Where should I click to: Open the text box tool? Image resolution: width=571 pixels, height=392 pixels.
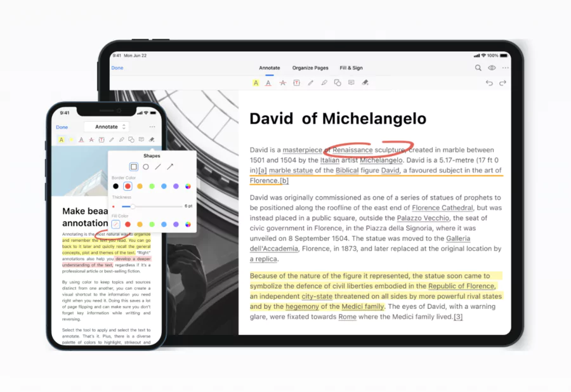coord(296,82)
